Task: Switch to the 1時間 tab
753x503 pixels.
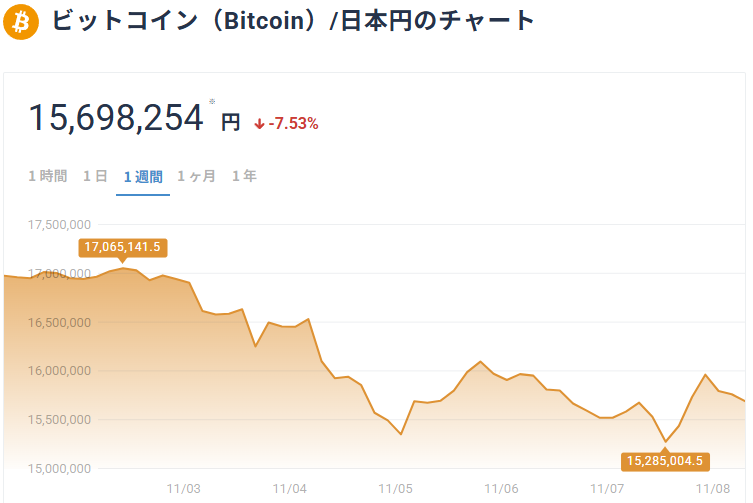Action: coord(48,176)
